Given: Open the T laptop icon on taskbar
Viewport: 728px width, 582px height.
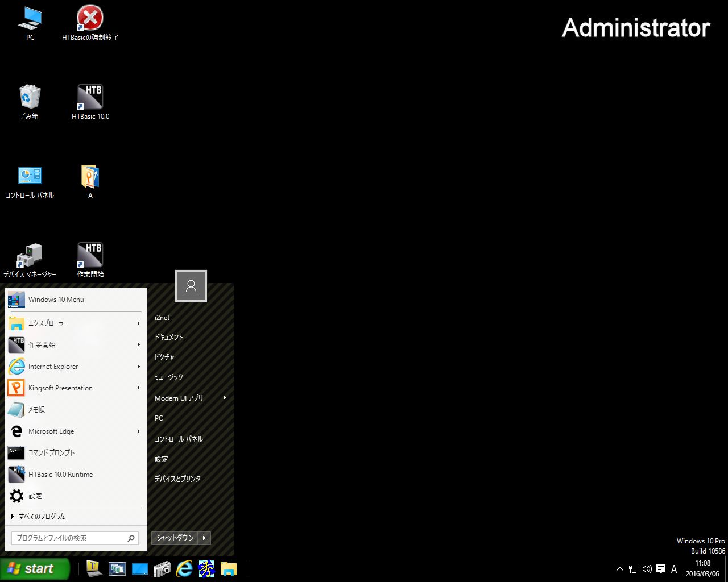Looking at the screenshot, I should (94, 568).
